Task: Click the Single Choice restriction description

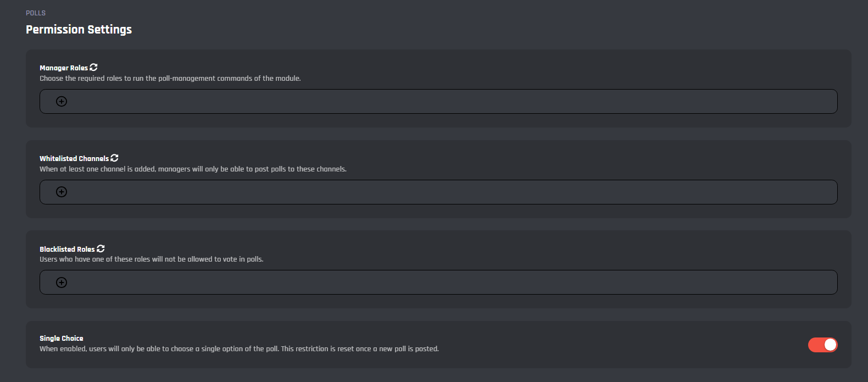Action: click(x=239, y=349)
